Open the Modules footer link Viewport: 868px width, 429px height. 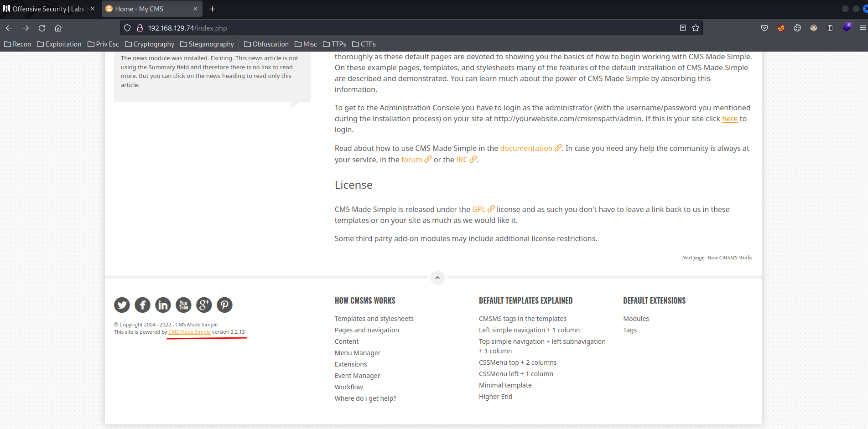636,319
